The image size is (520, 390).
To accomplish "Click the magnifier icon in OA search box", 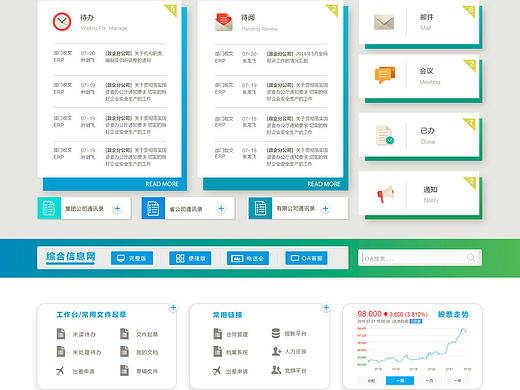I will 471,257.
